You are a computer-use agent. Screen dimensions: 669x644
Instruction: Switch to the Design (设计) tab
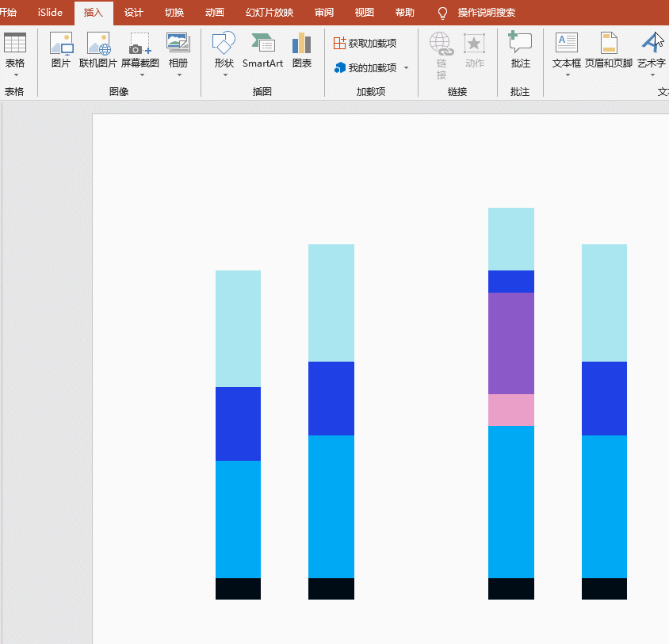[134, 13]
